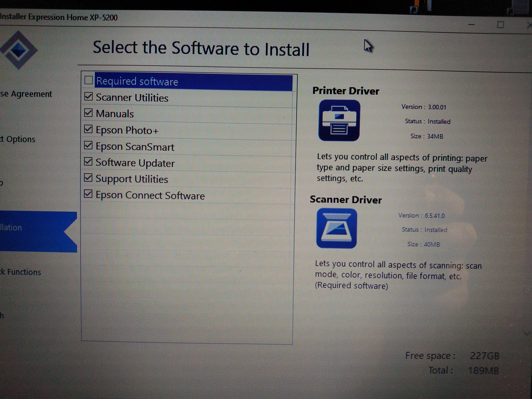Screen dimensions: 532x399
Task: Uncheck the Epson Connect Software checkbox
Action: (x=88, y=194)
